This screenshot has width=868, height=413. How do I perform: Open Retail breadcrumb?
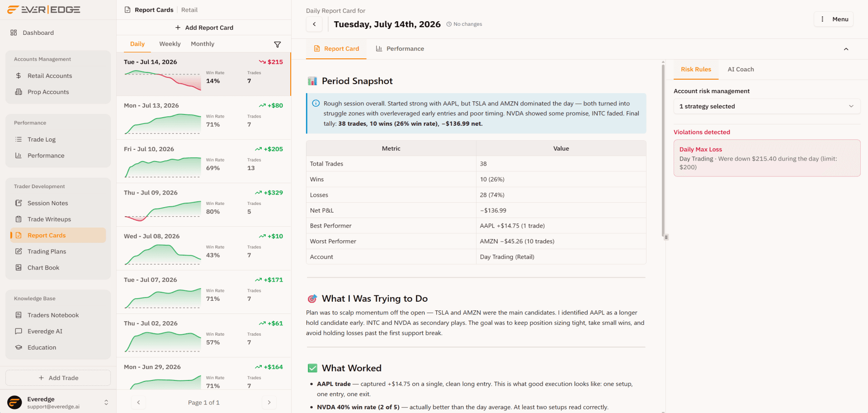[189, 10]
